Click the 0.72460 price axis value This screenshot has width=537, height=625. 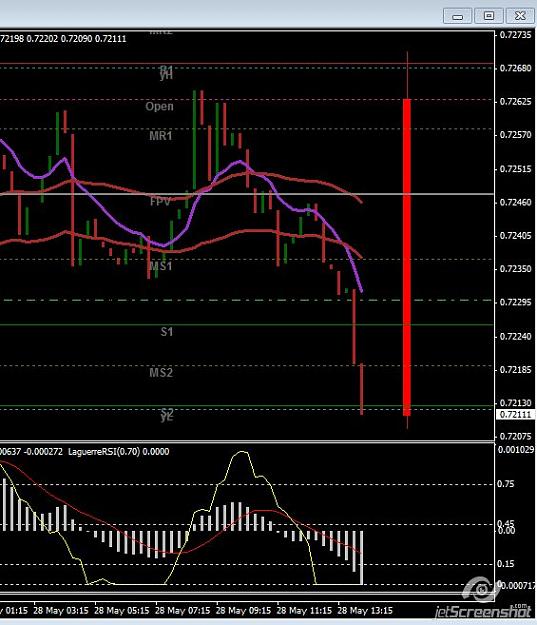(515, 202)
